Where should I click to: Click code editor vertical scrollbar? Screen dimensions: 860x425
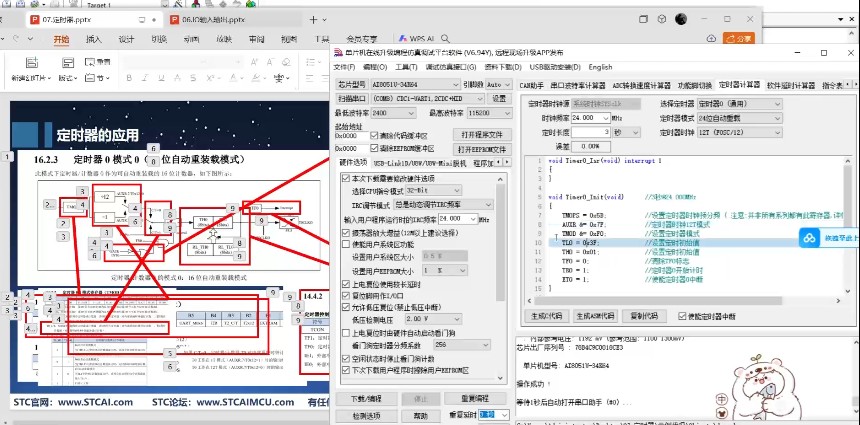pyautogui.click(x=848, y=226)
